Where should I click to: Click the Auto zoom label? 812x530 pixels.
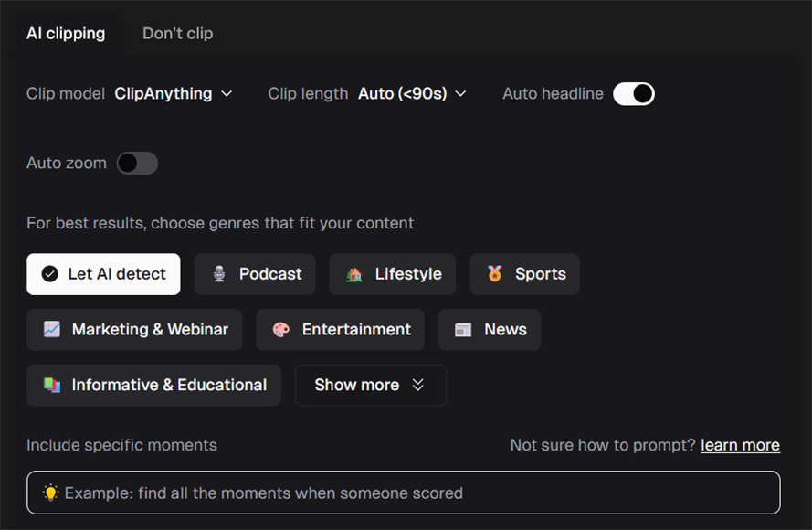[67, 164]
